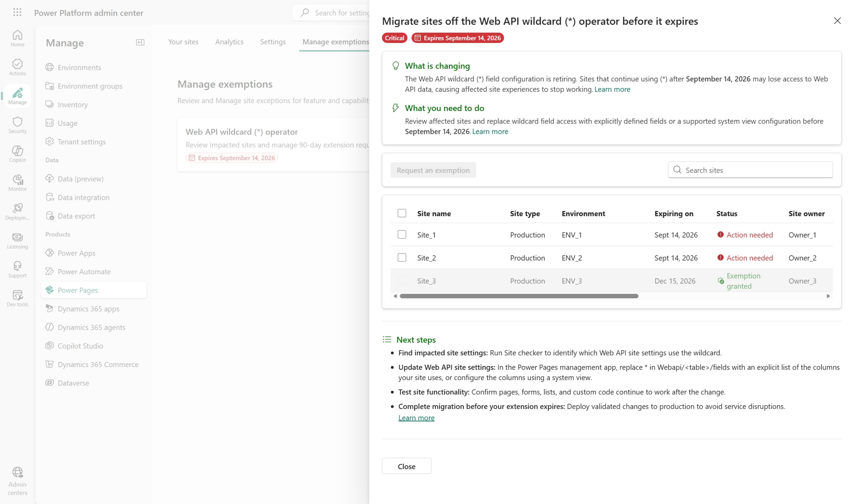Open Security in the left rail
This screenshot has height=504, width=854.
[x=17, y=125]
